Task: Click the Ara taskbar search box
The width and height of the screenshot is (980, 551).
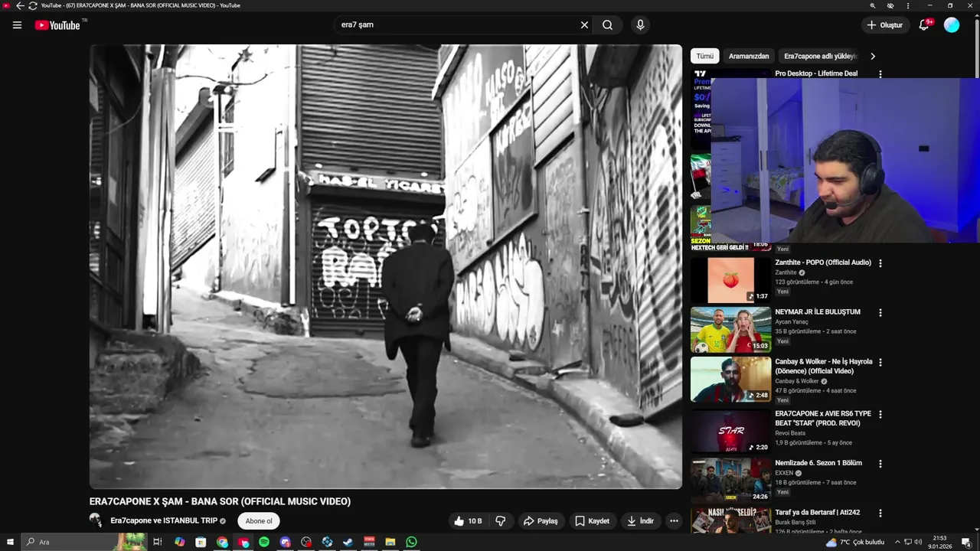Action: pos(84,542)
